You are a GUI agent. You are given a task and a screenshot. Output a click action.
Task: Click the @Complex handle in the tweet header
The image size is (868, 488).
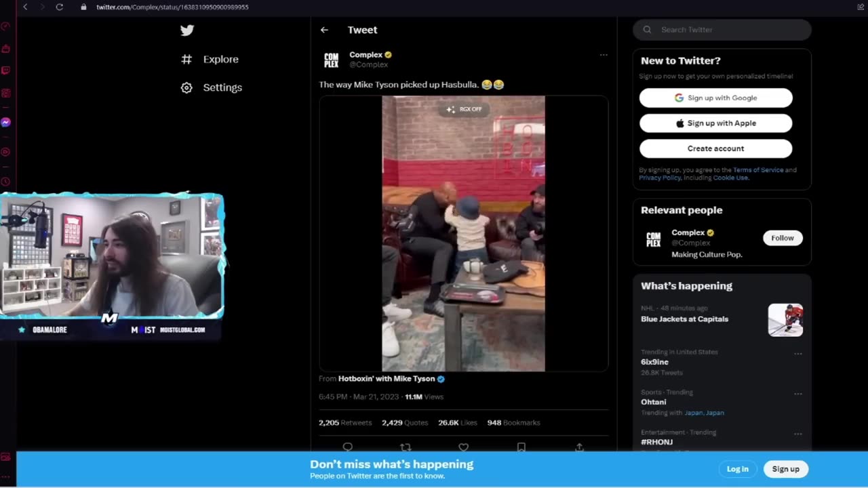coord(369,64)
